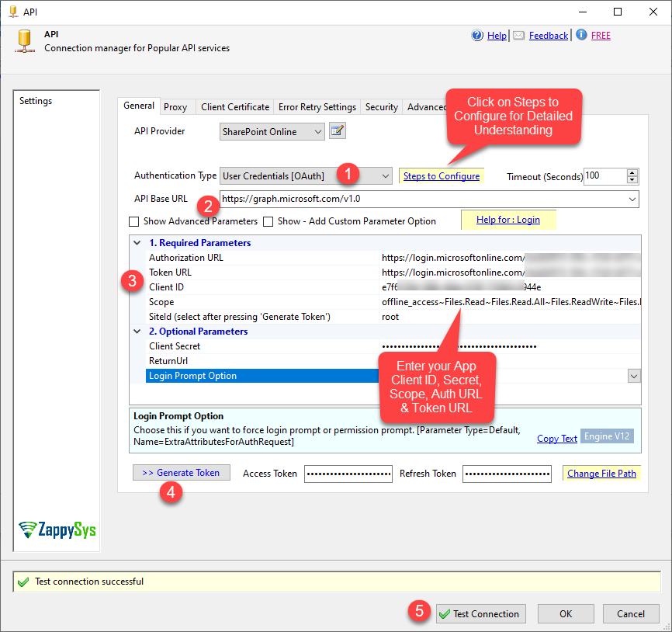Click the Engine V12 label

[x=607, y=436]
